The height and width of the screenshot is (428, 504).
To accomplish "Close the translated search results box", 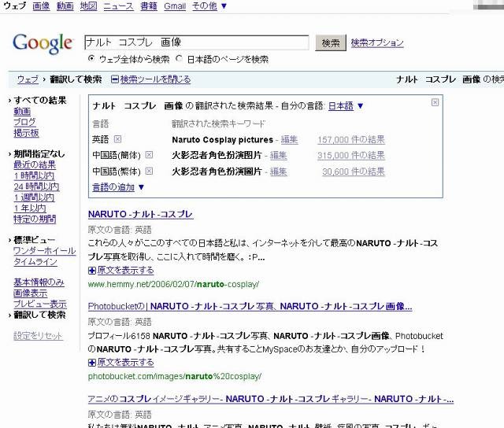I will (x=435, y=102).
